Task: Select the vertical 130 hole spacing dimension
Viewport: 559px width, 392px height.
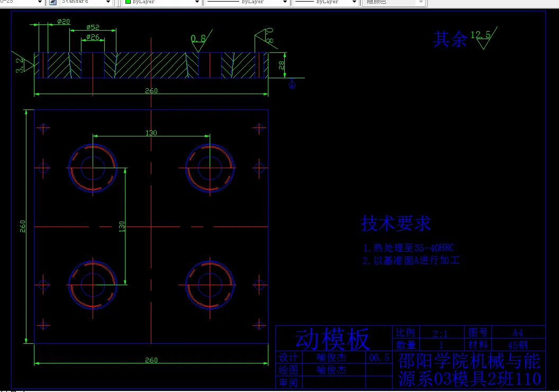Action: pos(122,226)
